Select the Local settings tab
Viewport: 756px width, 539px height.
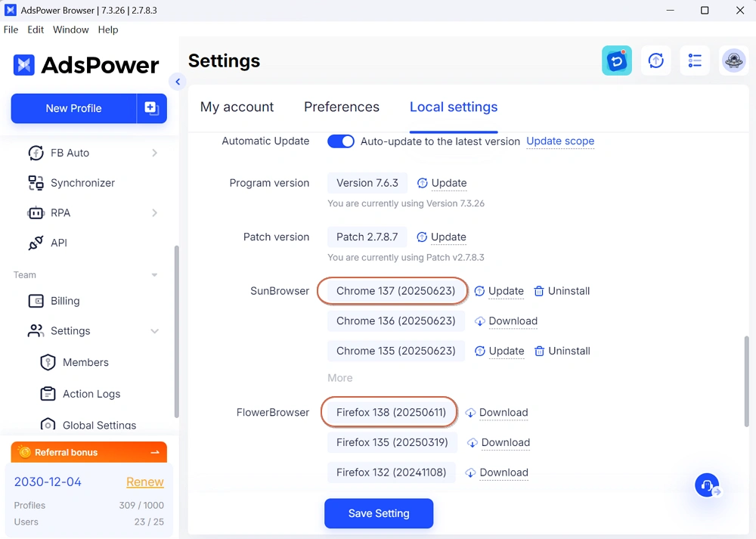(x=454, y=107)
